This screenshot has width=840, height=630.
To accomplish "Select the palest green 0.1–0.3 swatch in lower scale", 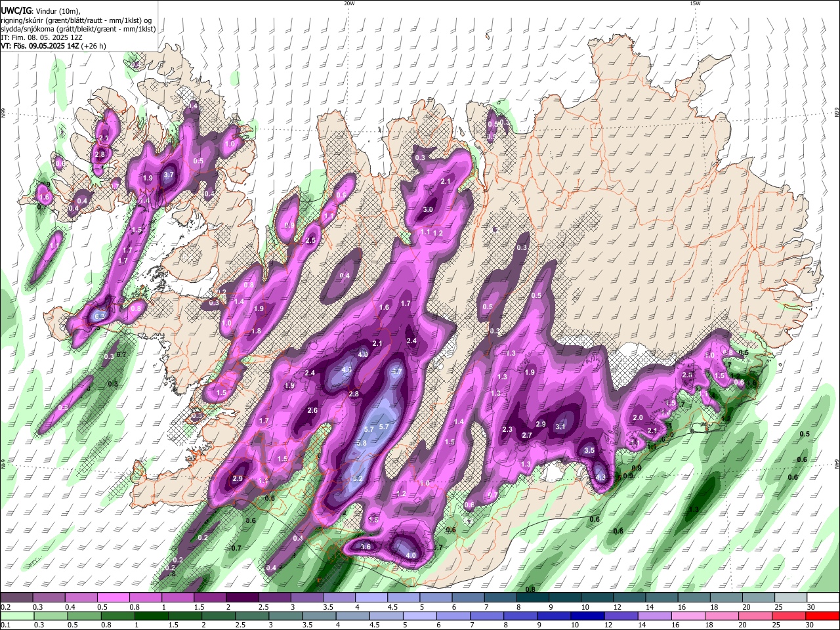I will (16, 616).
